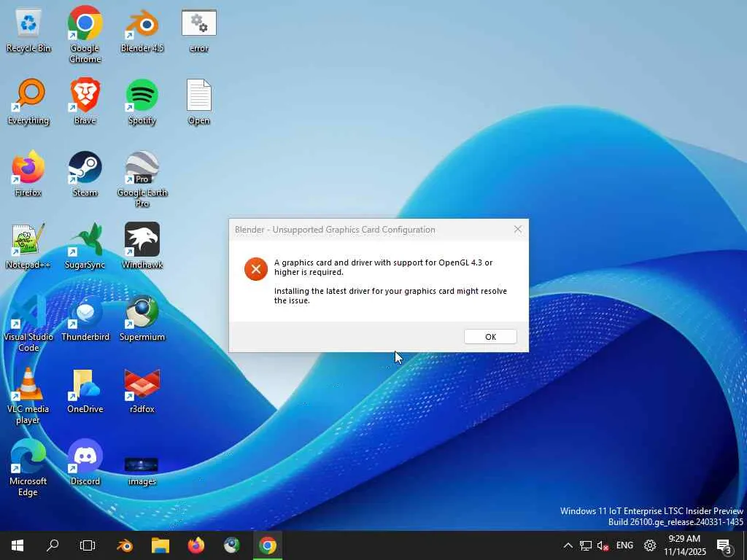
Task: Select the Open text file icon
Action: click(x=198, y=102)
